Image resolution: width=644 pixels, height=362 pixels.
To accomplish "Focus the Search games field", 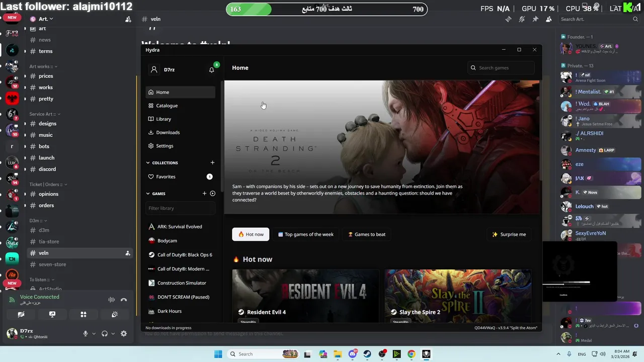I will [500, 68].
